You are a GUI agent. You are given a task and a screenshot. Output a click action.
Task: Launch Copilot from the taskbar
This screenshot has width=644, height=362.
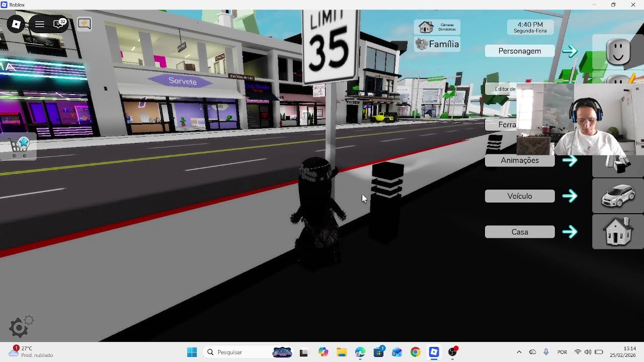(323, 352)
